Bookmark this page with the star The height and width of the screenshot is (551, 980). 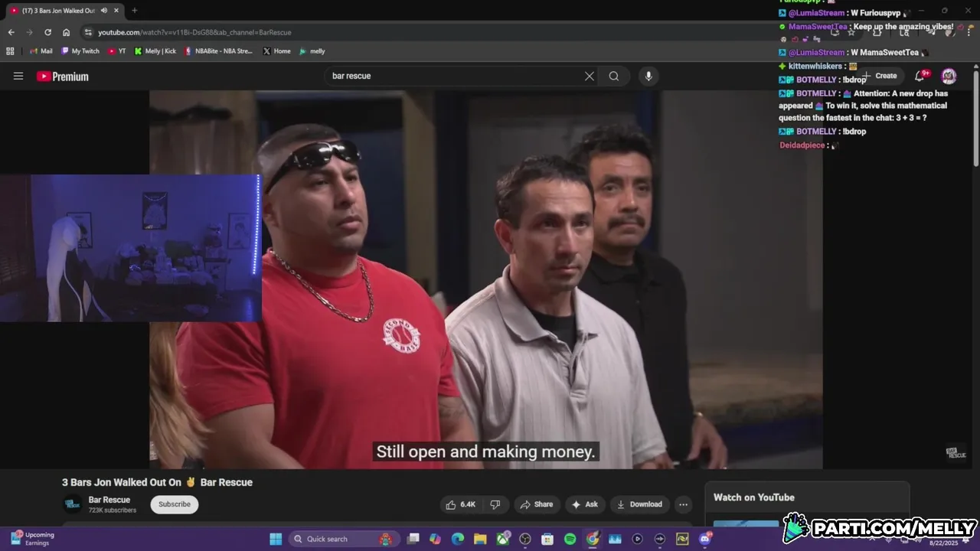[x=851, y=32]
